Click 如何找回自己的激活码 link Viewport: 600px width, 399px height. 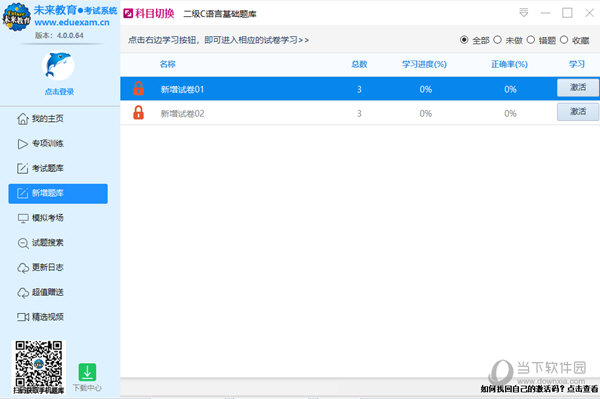[x=540, y=389]
